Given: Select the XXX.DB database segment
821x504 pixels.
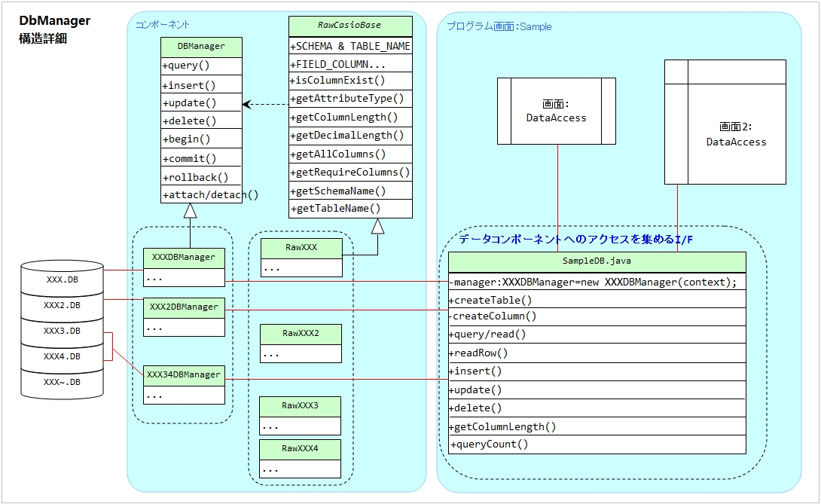Looking at the screenshot, I should 62,279.
